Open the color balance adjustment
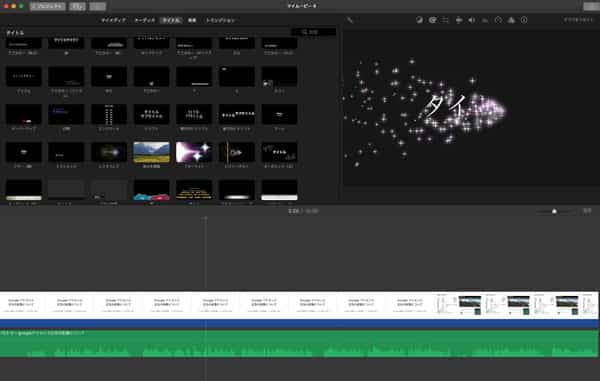Screen dimensions: 600x381 pos(419,20)
